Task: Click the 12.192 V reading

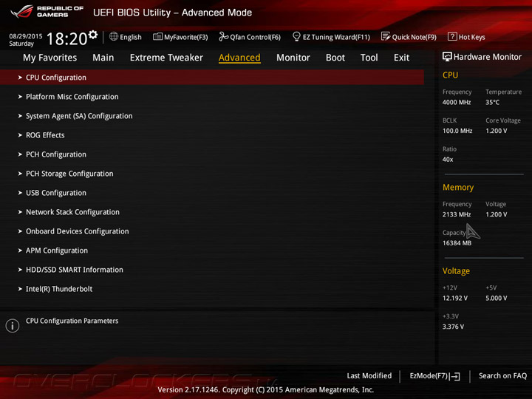Action: [x=455, y=299]
